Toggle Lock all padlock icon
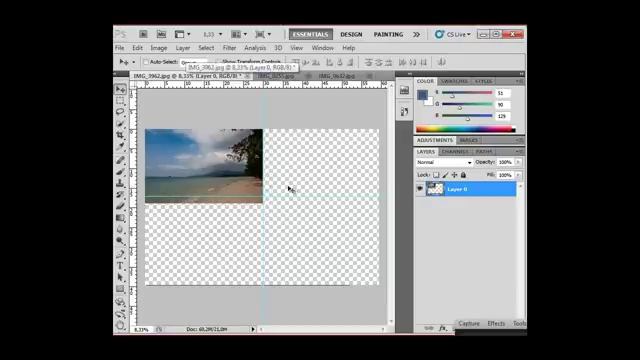The image size is (640, 360). point(463,175)
